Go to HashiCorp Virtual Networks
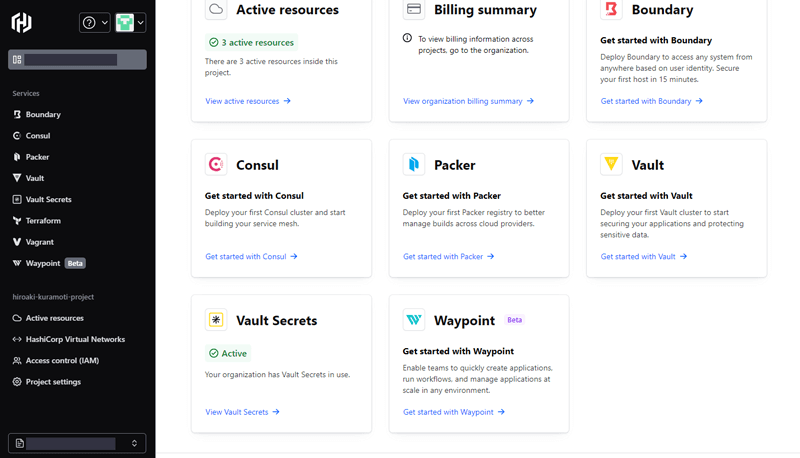 pos(78,339)
